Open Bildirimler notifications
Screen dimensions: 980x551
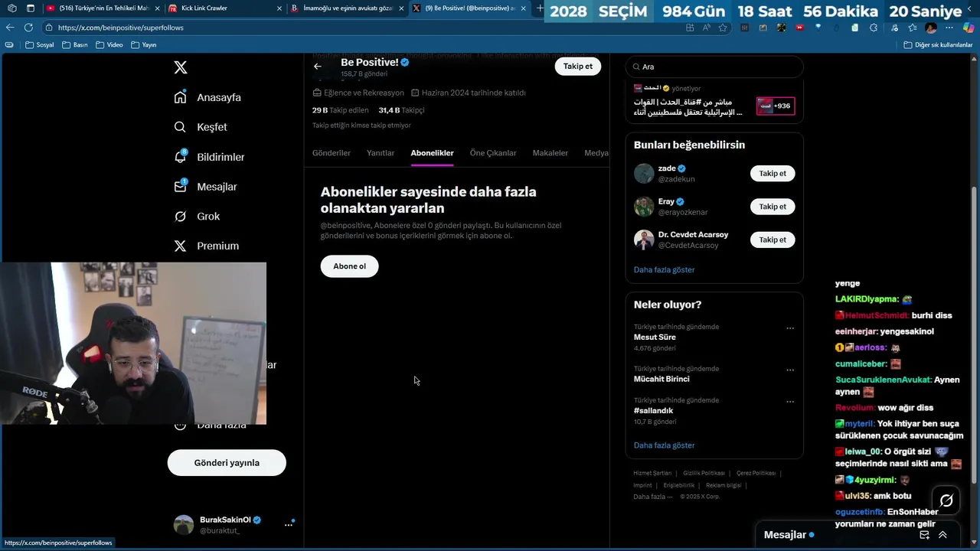(x=209, y=157)
